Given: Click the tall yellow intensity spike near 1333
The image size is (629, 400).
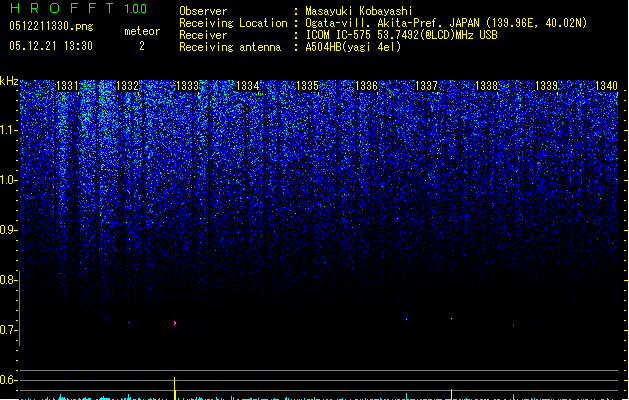Looking at the screenshot, I should pos(174,388).
